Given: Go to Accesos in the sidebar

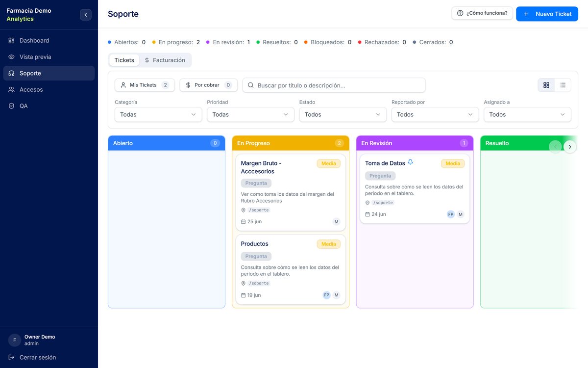Looking at the screenshot, I should (x=49, y=89).
